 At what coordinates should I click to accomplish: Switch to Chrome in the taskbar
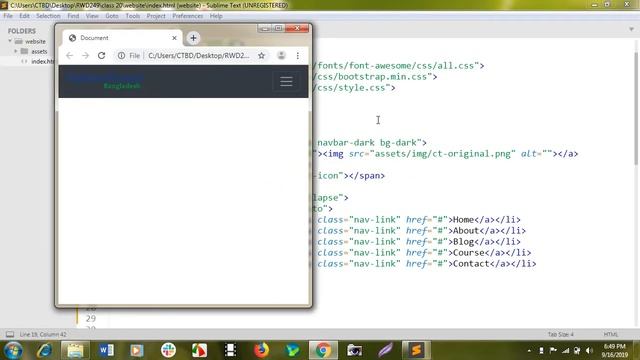[323, 350]
